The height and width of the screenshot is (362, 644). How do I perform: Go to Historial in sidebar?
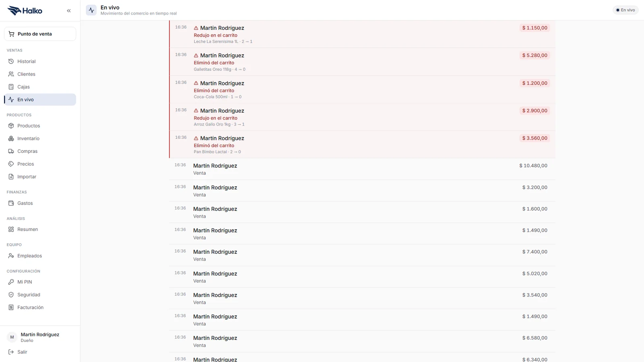[40, 62]
